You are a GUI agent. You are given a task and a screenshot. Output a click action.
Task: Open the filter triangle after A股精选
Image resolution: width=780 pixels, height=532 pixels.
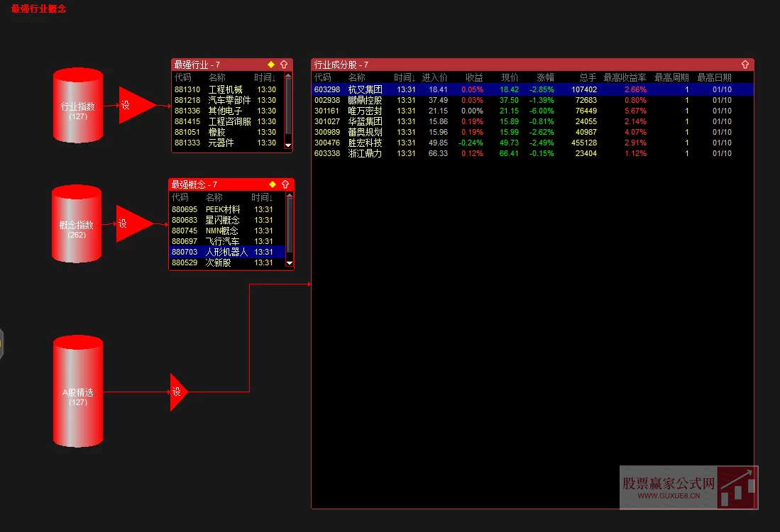click(x=177, y=392)
